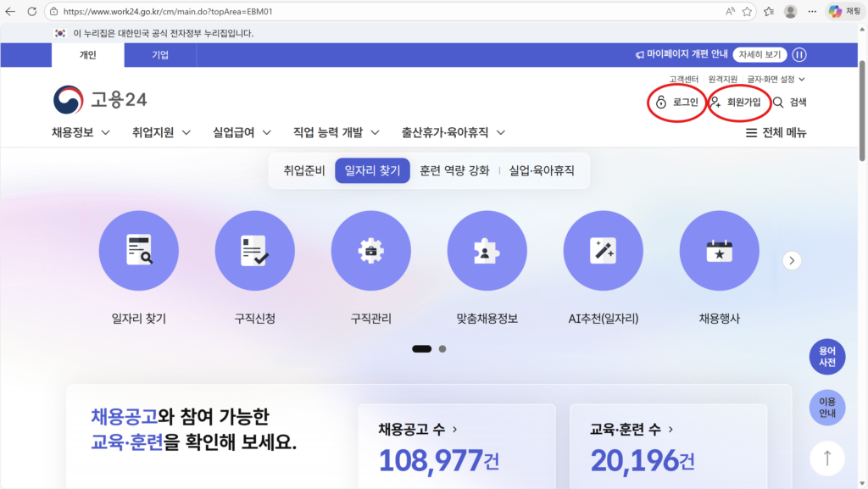
Task: Open 채용행사 calendar icon
Action: [719, 250]
